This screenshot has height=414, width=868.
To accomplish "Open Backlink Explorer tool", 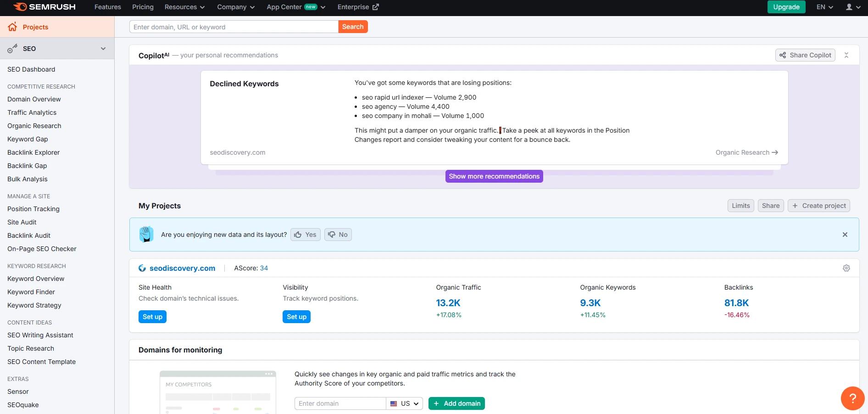I will pos(33,152).
